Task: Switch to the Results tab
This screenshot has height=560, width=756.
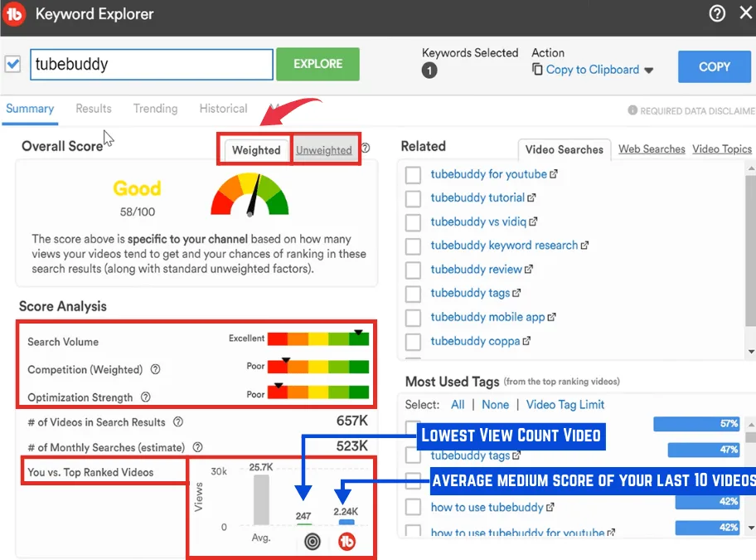Action: pyautogui.click(x=94, y=109)
